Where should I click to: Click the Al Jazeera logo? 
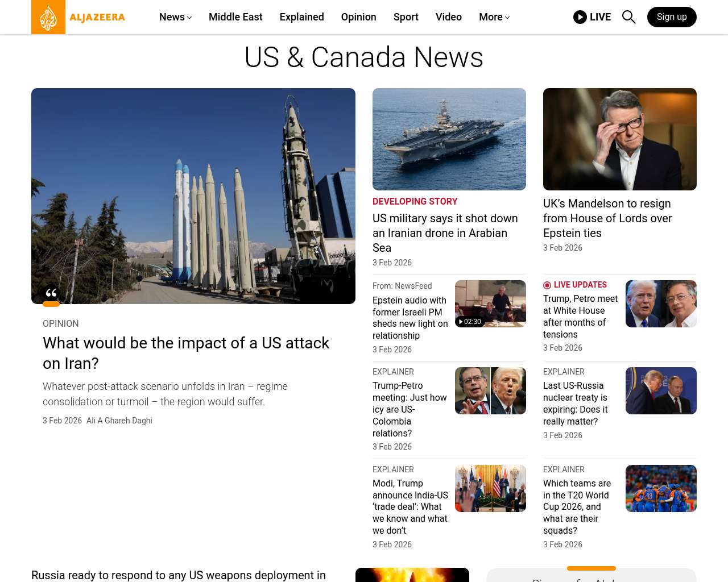(78, 17)
